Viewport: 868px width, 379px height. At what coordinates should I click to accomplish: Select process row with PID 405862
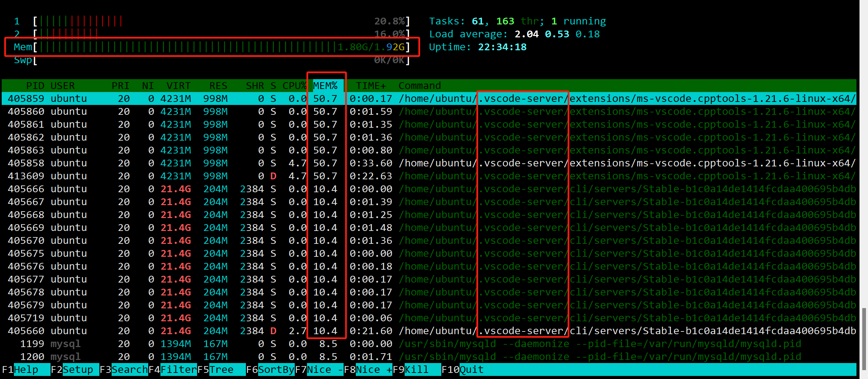pyautogui.click(x=429, y=137)
